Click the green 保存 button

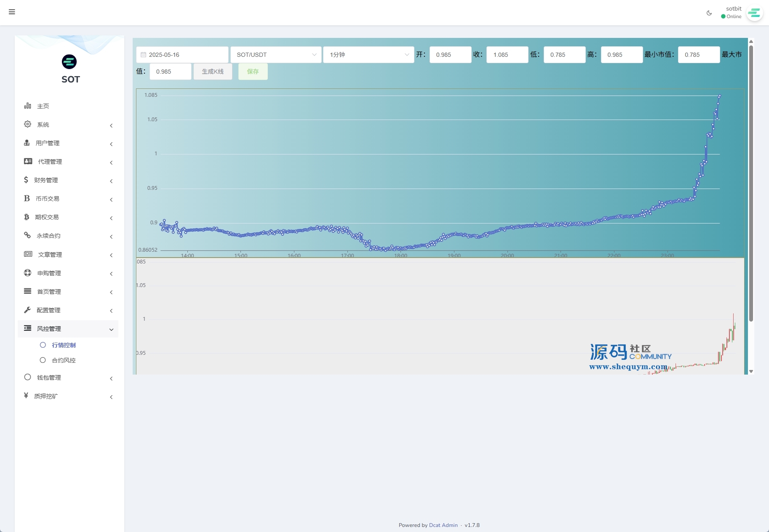pos(253,72)
